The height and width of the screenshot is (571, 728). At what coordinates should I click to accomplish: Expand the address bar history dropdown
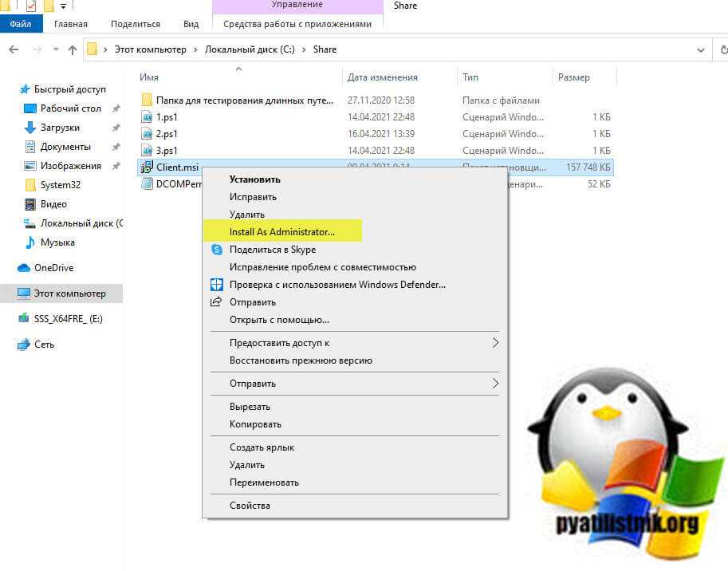click(x=701, y=49)
